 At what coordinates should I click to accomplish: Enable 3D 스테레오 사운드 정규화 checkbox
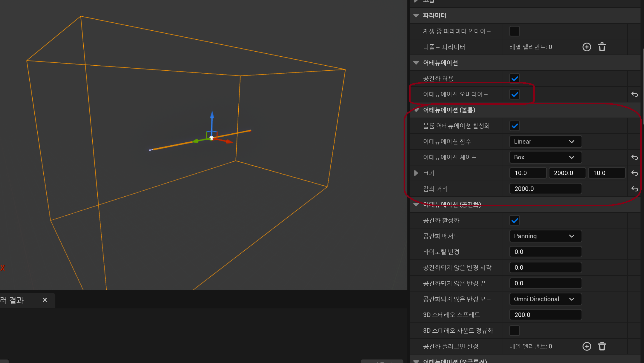515,331
